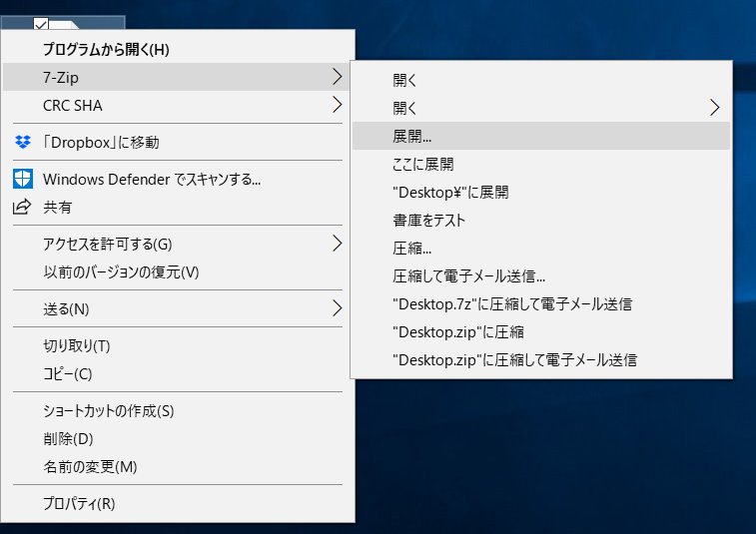Expand the 7-Zip submenu arrow
Viewport: 756px width, 534px height.
tap(338, 77)
